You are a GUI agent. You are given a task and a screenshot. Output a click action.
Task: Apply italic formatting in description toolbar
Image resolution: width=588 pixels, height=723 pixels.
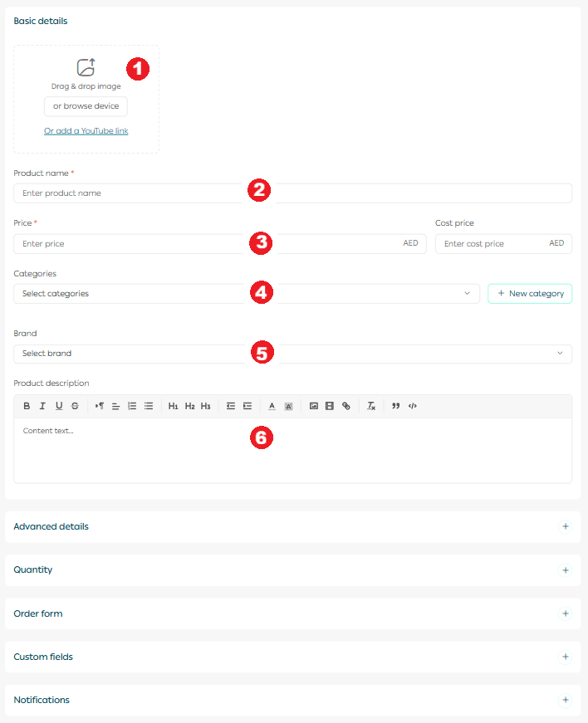pos(42,406)
